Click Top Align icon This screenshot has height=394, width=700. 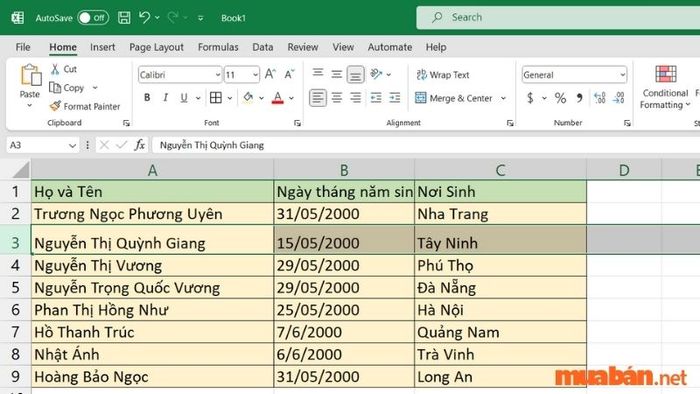coord(318,74)
